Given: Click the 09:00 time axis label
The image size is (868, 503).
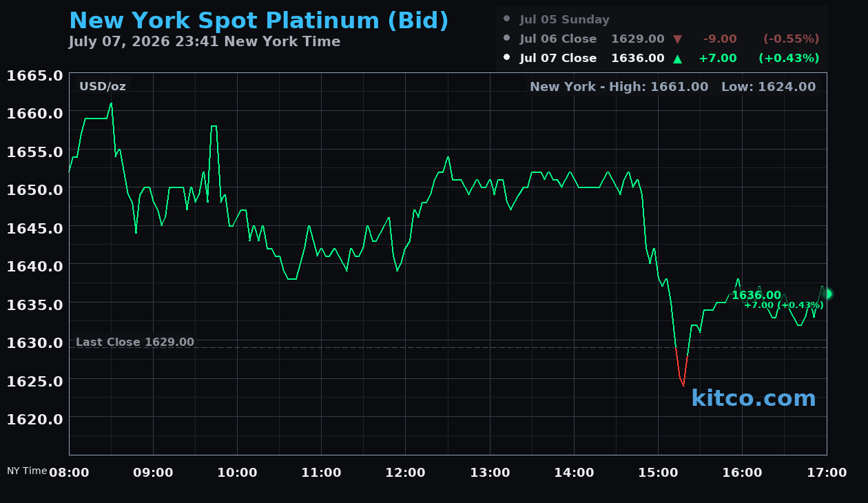Looking at the screenshot, I should 153,473.
